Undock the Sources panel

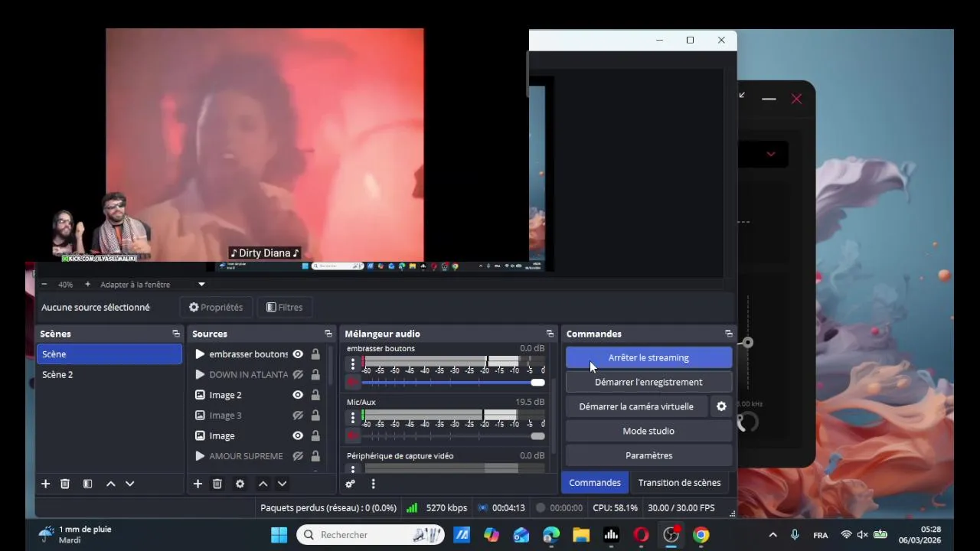(x=328, y=334)
